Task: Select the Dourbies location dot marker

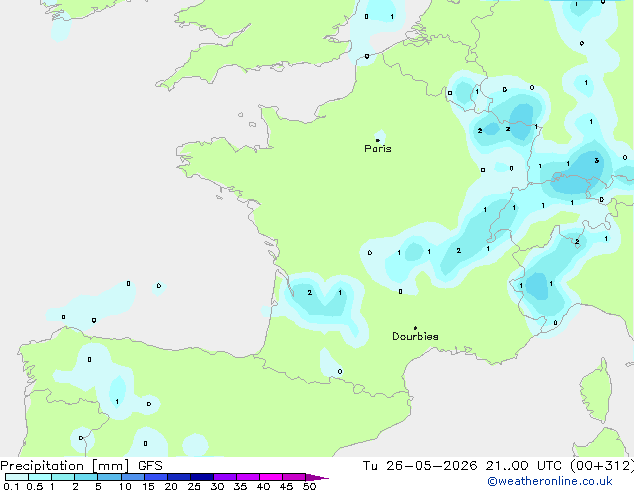Action: point(415,328)
